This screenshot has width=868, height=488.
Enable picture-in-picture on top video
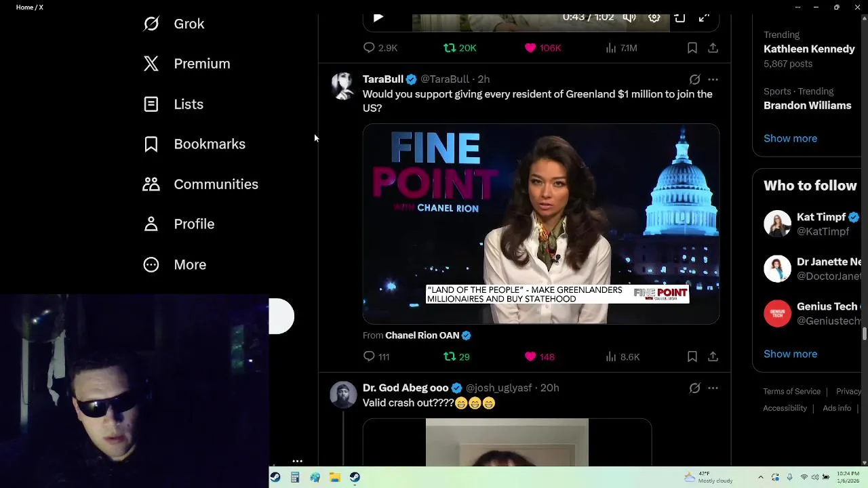click(679, 18)
